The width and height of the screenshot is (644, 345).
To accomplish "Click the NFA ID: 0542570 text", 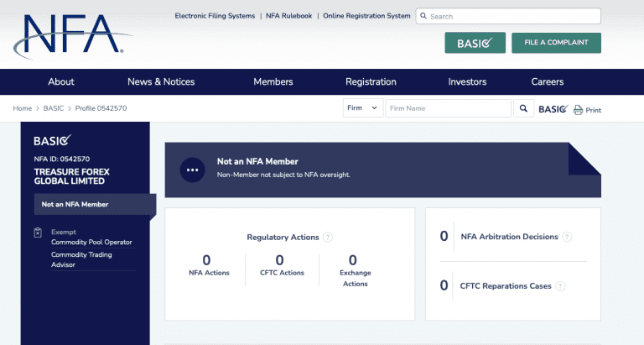I will (61, 159).
